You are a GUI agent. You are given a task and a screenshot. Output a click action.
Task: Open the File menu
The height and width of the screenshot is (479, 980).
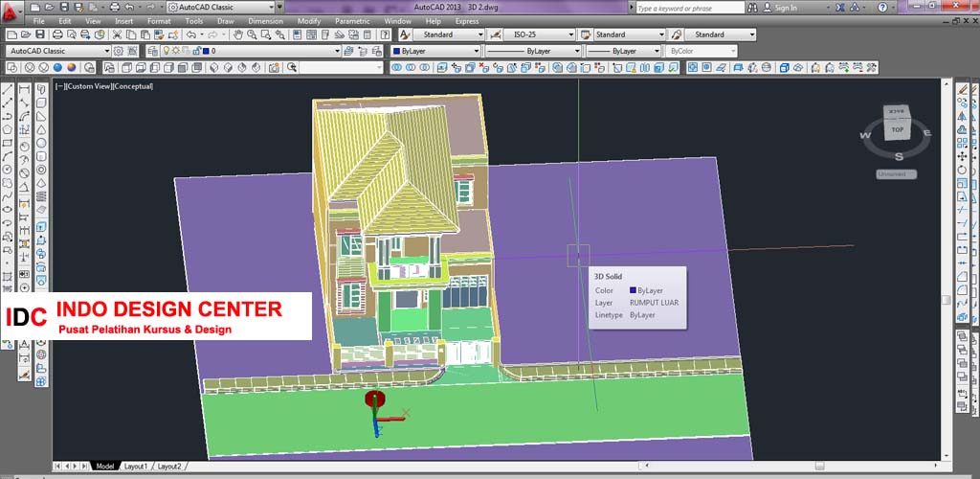pos(38,21)
